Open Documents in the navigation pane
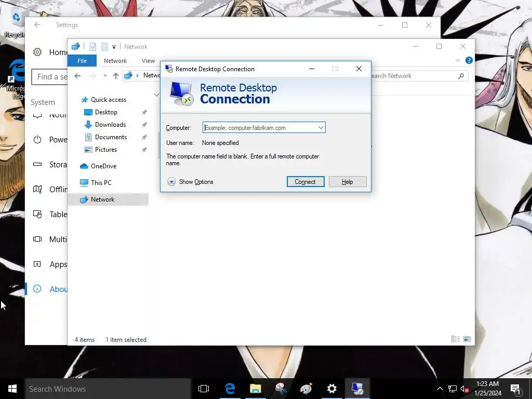This screenshot has height=399, width=532. [x=111, y=137]
